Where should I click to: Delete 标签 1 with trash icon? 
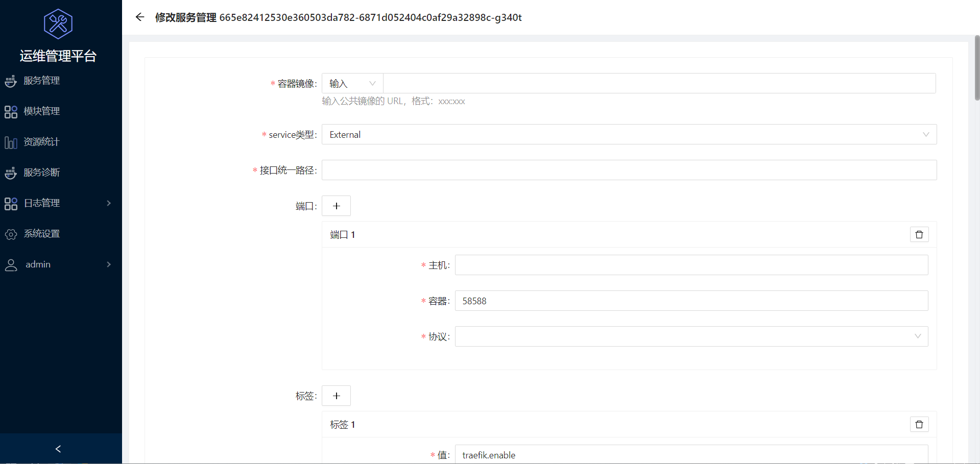919,424
